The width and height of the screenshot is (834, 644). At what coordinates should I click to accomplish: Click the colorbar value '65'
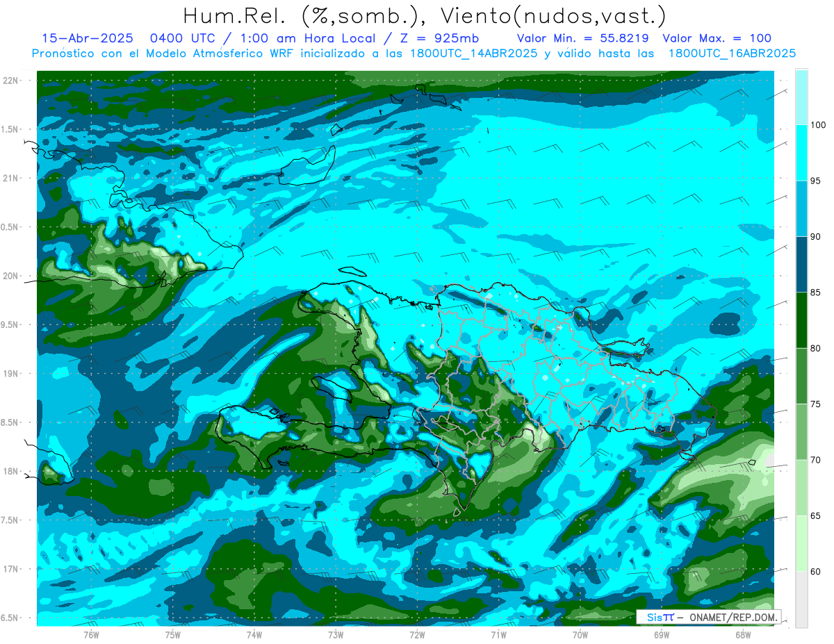pyautogui.click(x=816, y=516)
